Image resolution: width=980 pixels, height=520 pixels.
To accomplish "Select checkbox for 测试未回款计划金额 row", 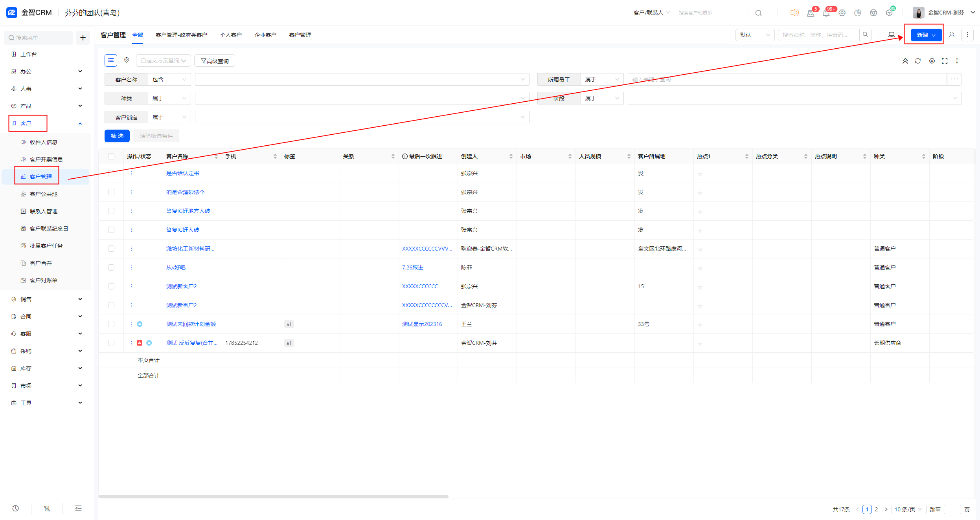I will (x=111, y=324).
